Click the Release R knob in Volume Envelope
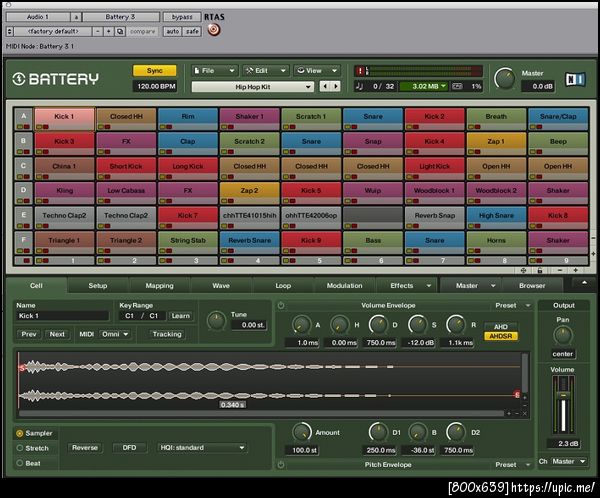Image resolution: width=600 pixels, height=498 pixels. [x=456, y=325]
